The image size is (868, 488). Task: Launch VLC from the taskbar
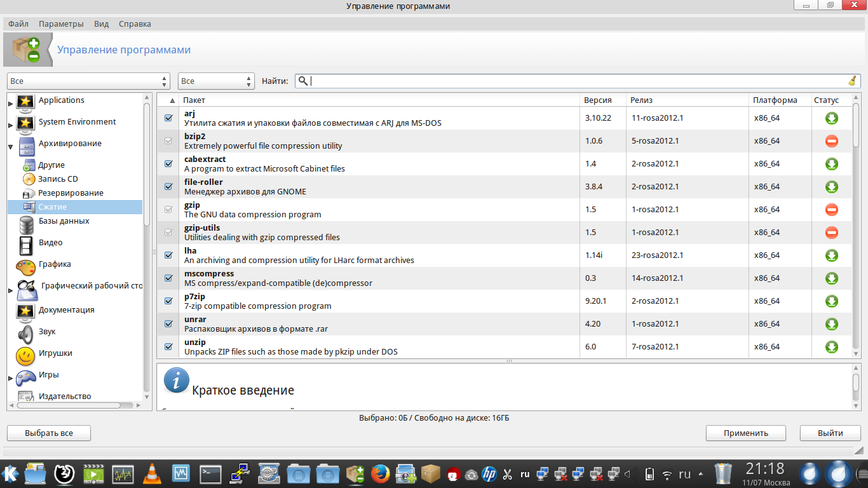pos(151,473)
